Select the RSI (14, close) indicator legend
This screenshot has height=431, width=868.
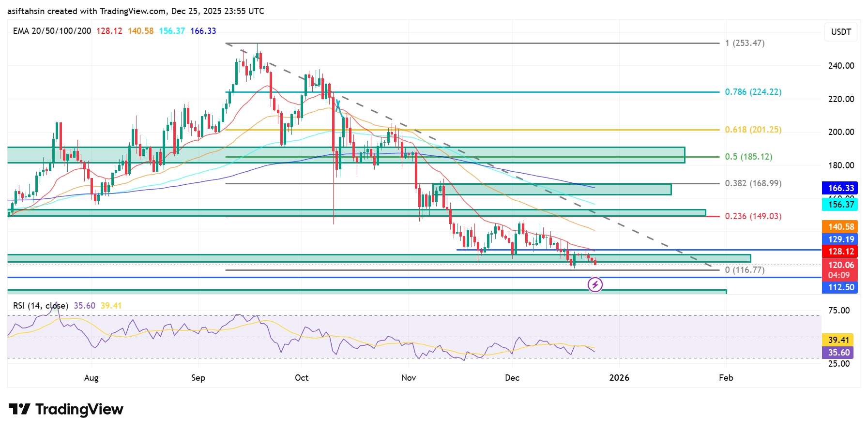click(41, 306)
